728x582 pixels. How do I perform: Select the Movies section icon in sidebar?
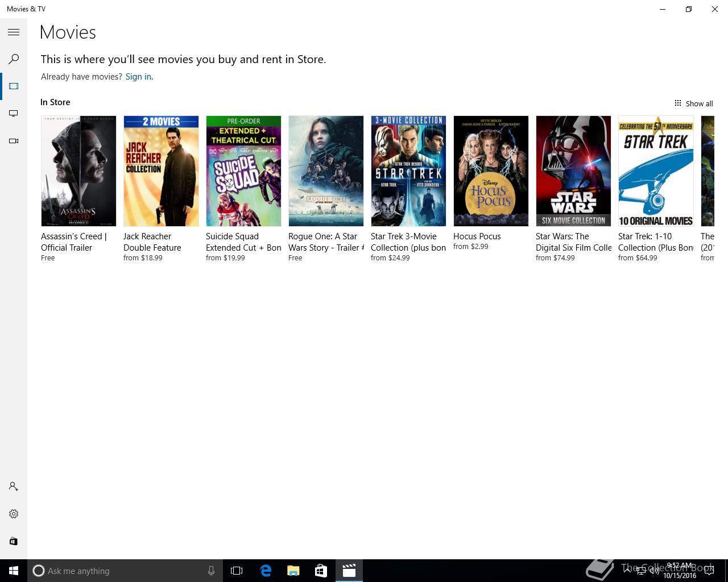(x=14, y=86)
